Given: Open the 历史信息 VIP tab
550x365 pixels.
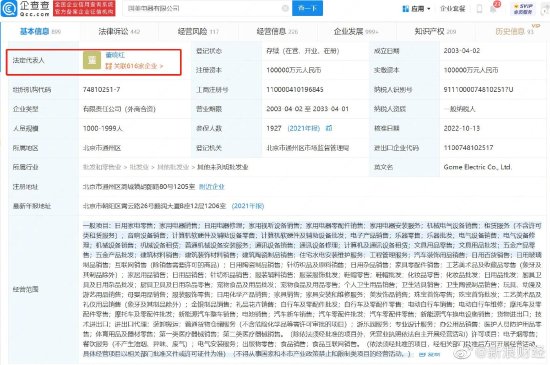Looking at the screenshot, I should tap(515, 32).
